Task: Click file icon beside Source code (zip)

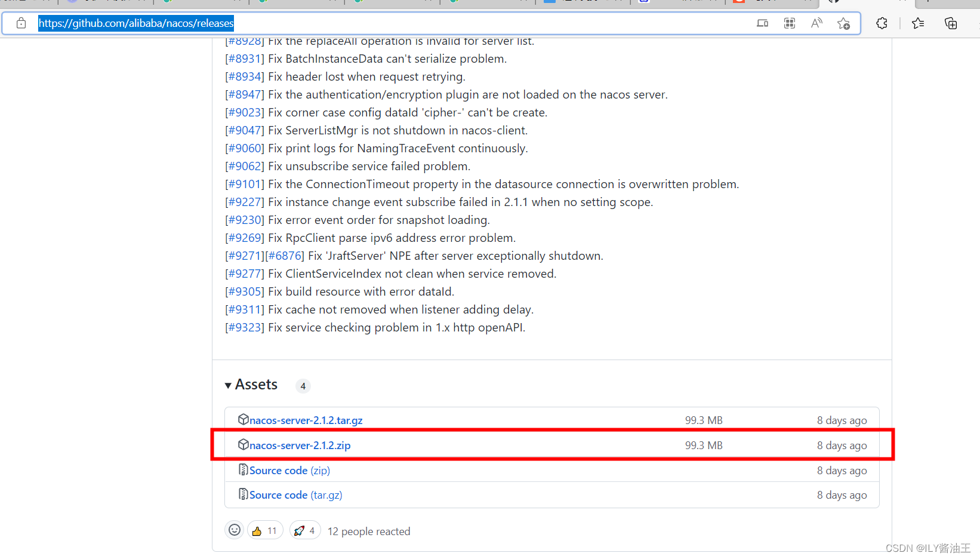Action: (x=243, y=469)
